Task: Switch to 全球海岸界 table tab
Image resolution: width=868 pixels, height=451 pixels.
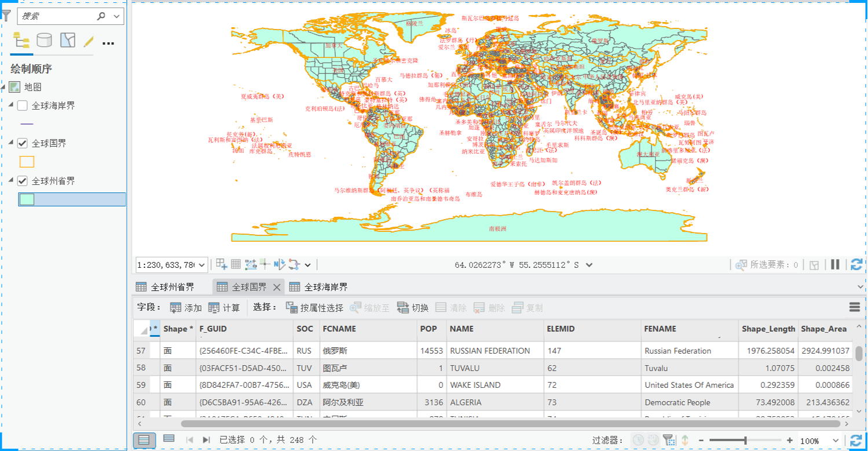Action: pos(319,287)
